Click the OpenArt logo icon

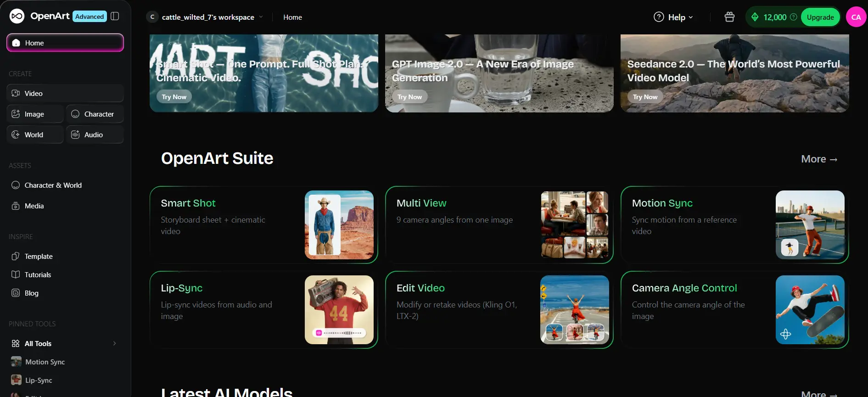click(x=17, y=17)
